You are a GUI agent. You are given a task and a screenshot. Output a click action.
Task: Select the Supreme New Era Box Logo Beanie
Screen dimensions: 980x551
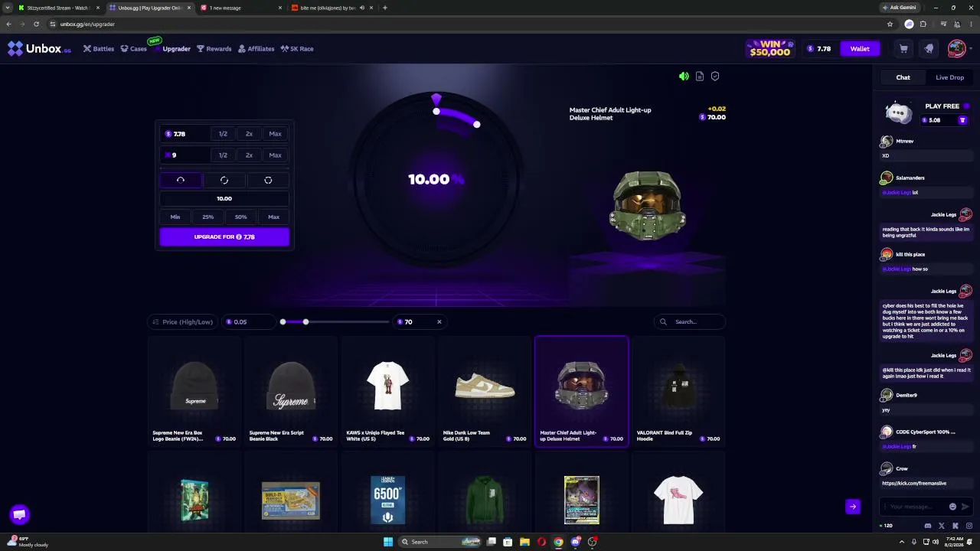194,392
